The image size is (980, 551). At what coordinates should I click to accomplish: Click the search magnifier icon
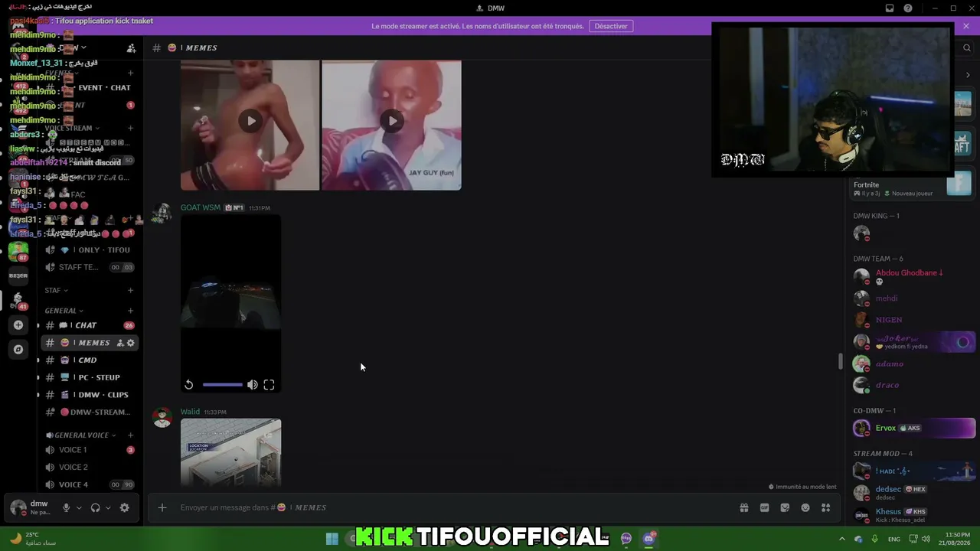coord(966,48)
